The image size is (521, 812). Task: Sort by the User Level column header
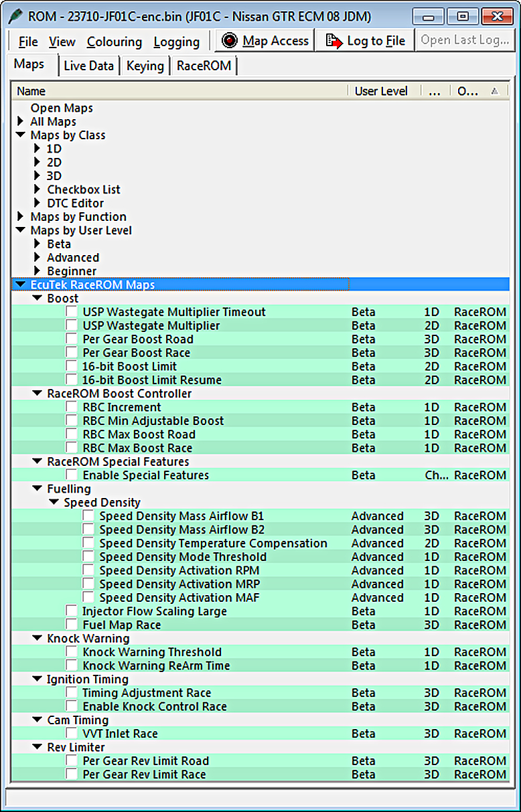click(381, 91)
